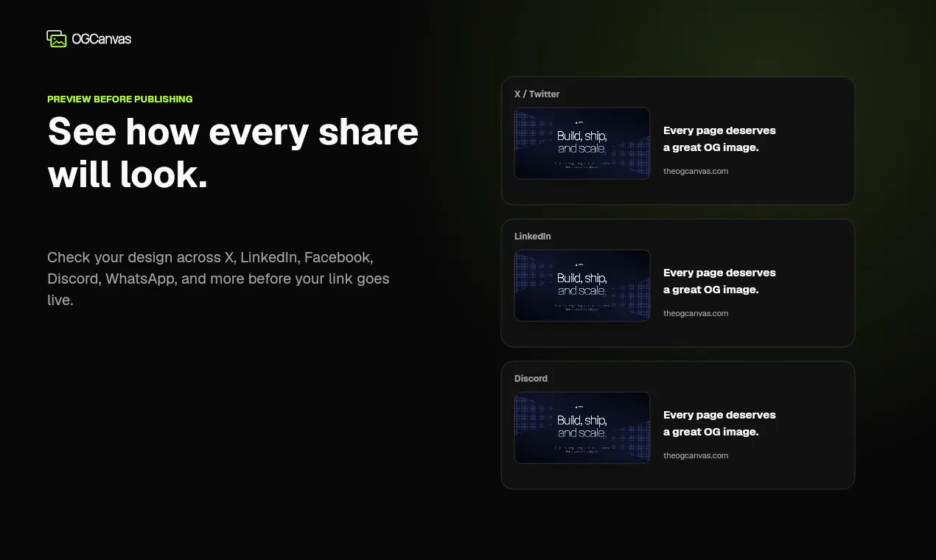Open the OG image thumbnail in LinkedIn card
This screenshot has height=560, width=936.
point(582,285)
